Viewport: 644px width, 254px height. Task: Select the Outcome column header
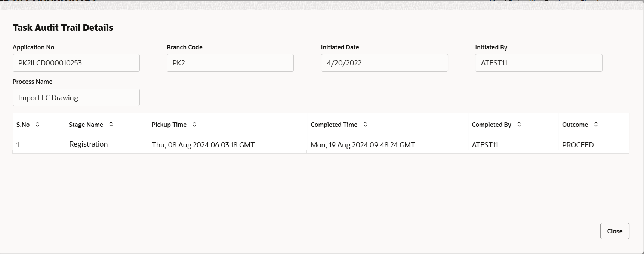pos(594,125)
